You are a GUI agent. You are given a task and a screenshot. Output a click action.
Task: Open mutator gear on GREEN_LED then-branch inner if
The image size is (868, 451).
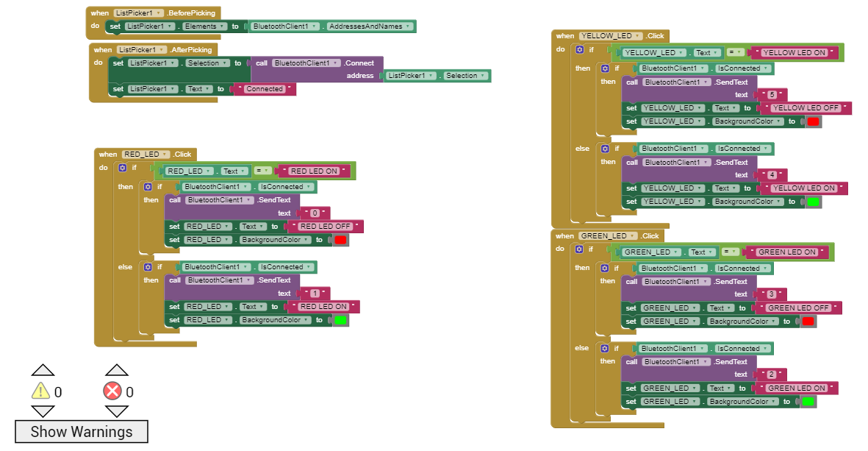(x=604, y=268)
